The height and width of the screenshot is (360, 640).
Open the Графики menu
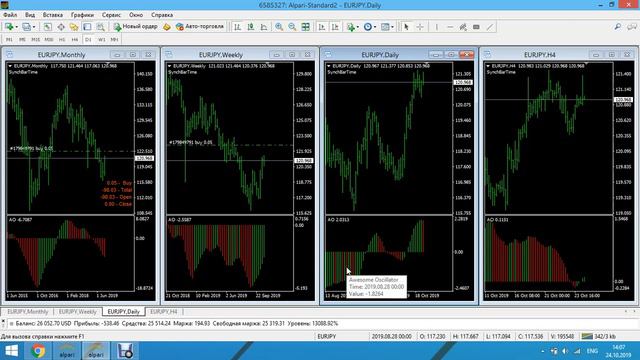82,15
